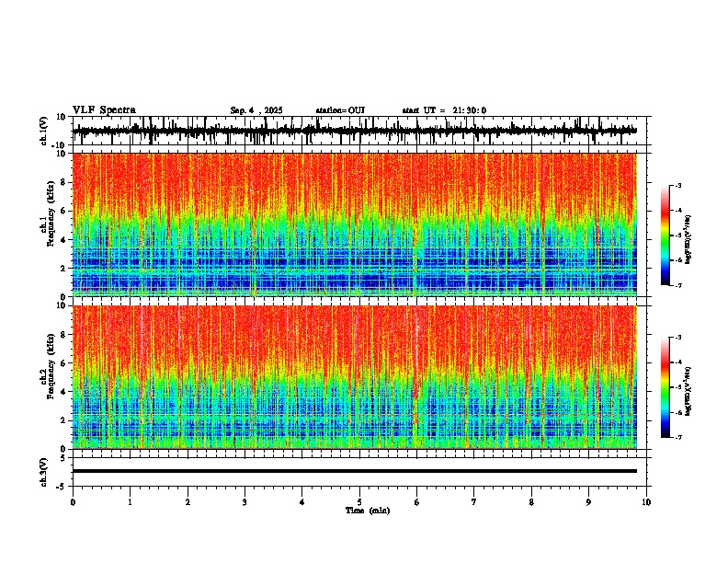728x563 pixels.
Task: Click the thick black ch.3 voltage trace
Action: tap(354, 471)
